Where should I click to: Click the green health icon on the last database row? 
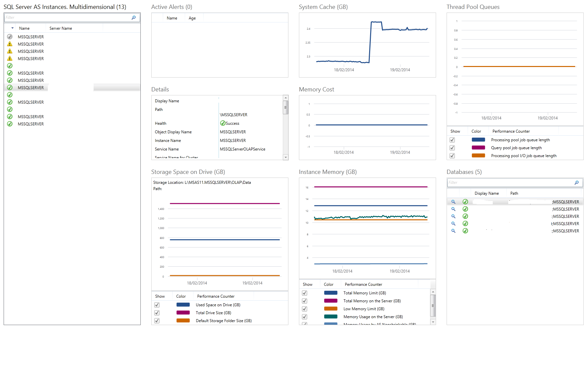click(x=465, y=231)
